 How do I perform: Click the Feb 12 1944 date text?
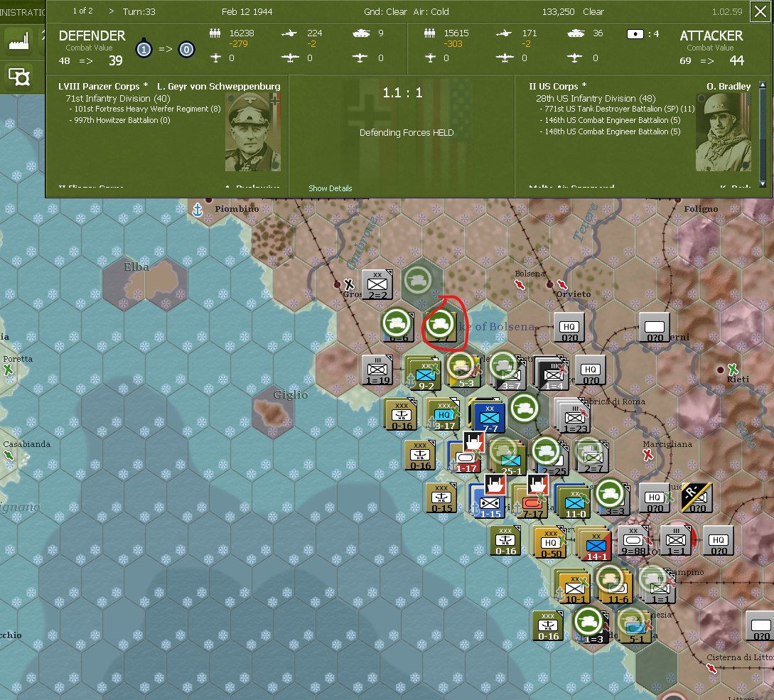coord(247,11)
